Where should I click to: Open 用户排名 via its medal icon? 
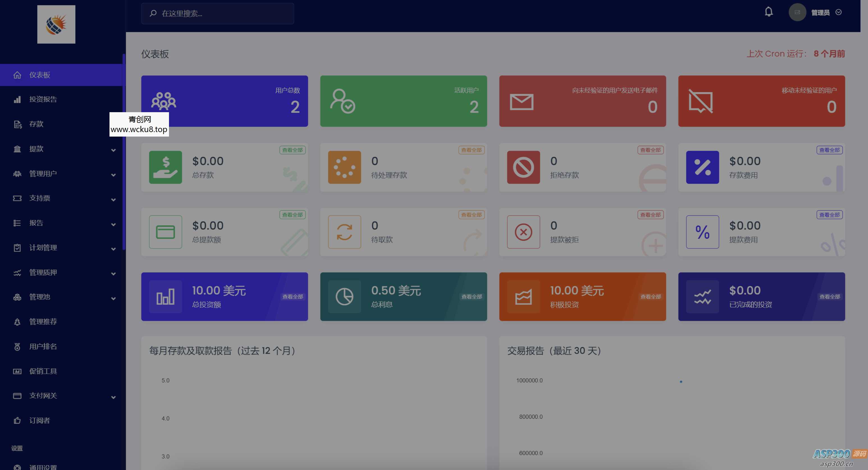coord(17,346)
